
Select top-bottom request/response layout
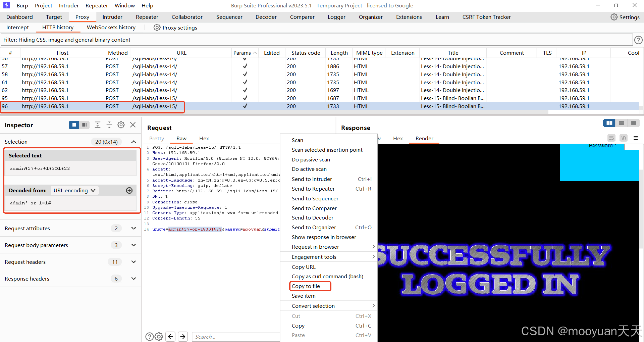pyautogui.click(x=621, y=123)
